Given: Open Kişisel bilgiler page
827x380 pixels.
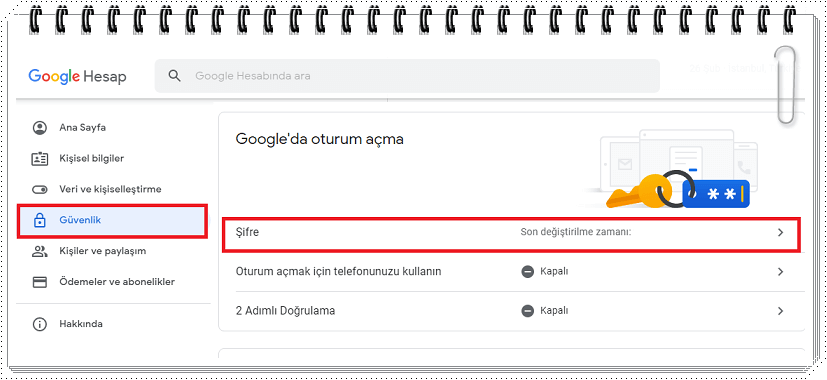Looking at the screenshot, I should tap(92, 158).
